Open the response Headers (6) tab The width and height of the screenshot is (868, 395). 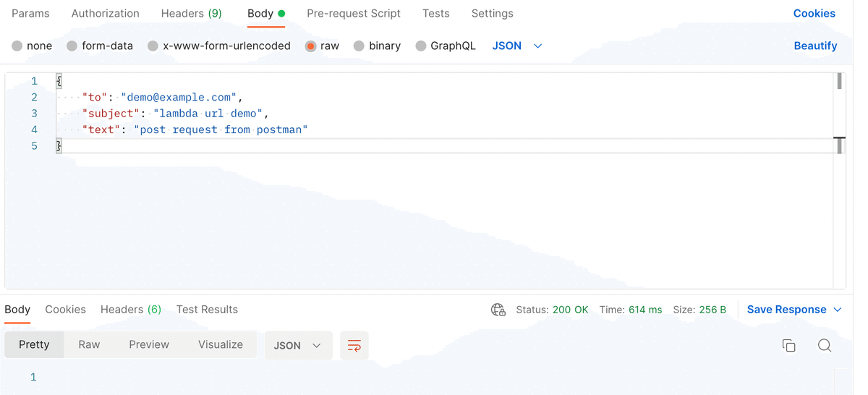pos(131,310)
